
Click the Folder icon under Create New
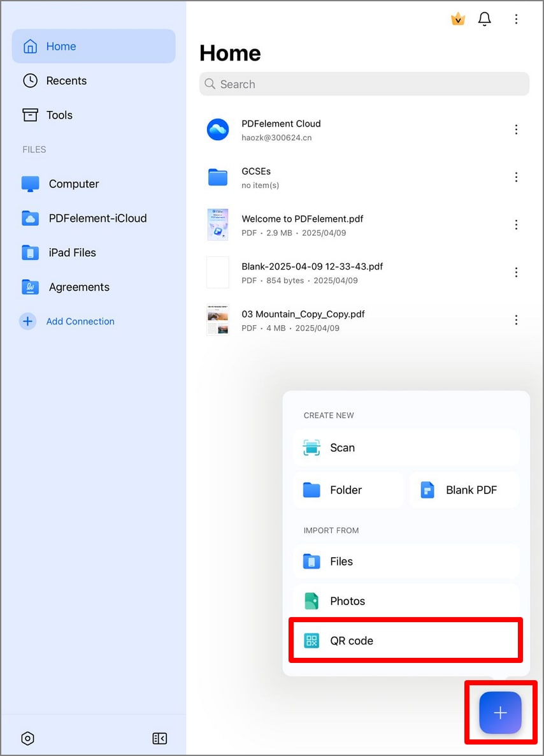[x=311, y=490]
